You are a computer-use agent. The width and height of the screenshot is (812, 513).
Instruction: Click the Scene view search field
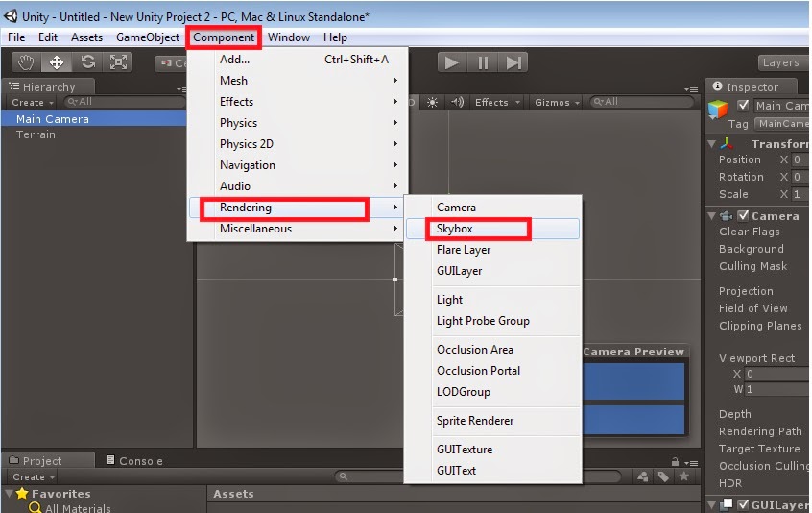[641, 102]
